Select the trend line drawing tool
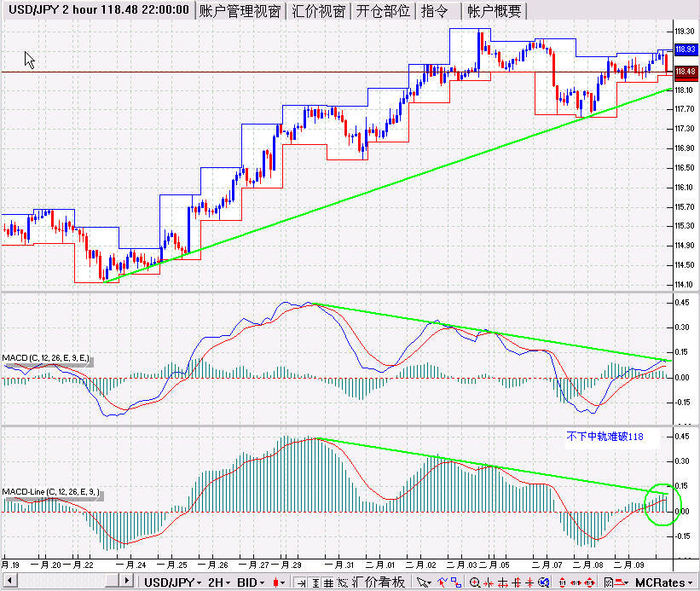Viewport: 700px width, 591px height. (443, 582)
